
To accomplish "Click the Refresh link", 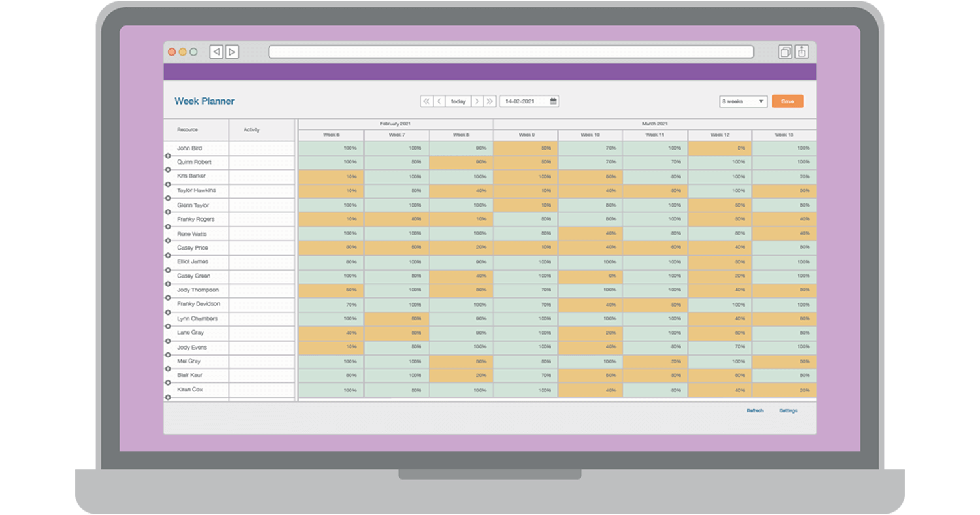I will [755, 411].
